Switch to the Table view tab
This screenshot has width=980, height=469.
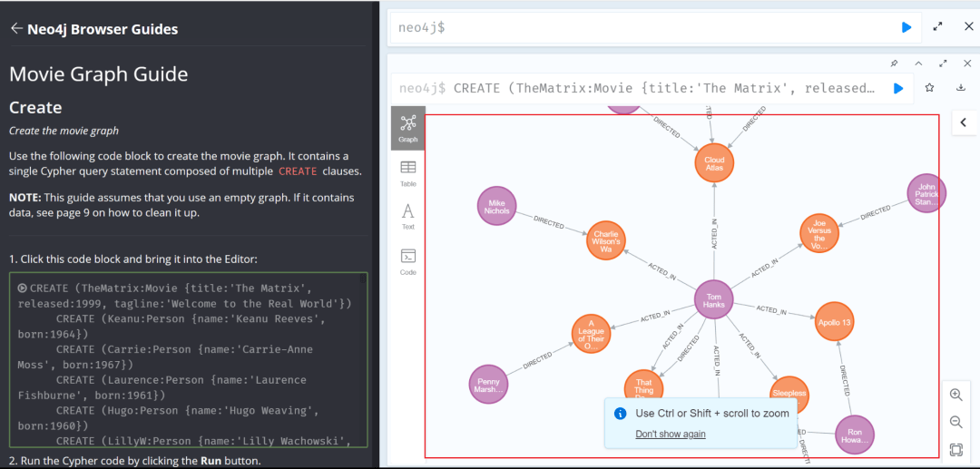(x=408, y=173)
